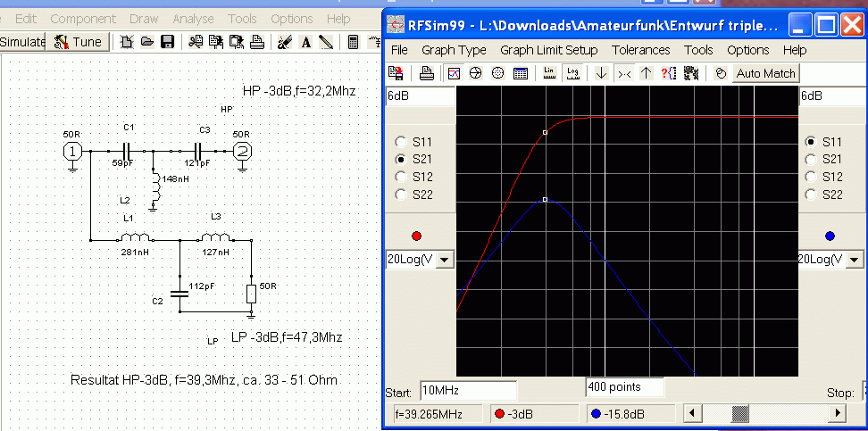868x431 pixels.
Task: Click the Tune button
Action: (x=78, y=42)
